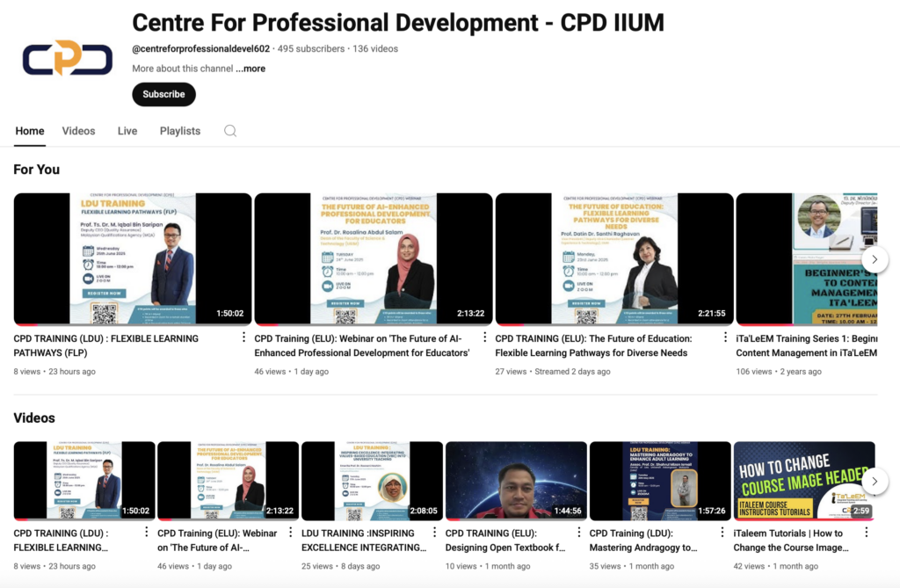
Task: Open the channel search magnifier icon
Action: [x=230, y=131]
